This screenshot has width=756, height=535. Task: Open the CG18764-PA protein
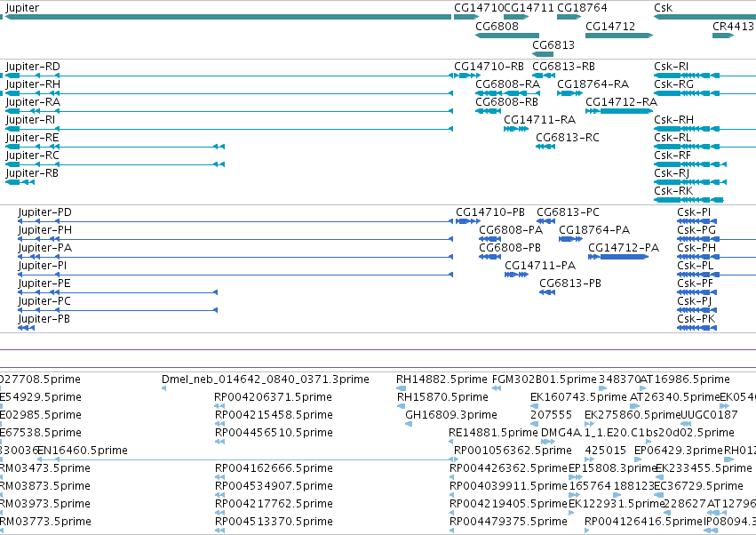coord(594,230)
